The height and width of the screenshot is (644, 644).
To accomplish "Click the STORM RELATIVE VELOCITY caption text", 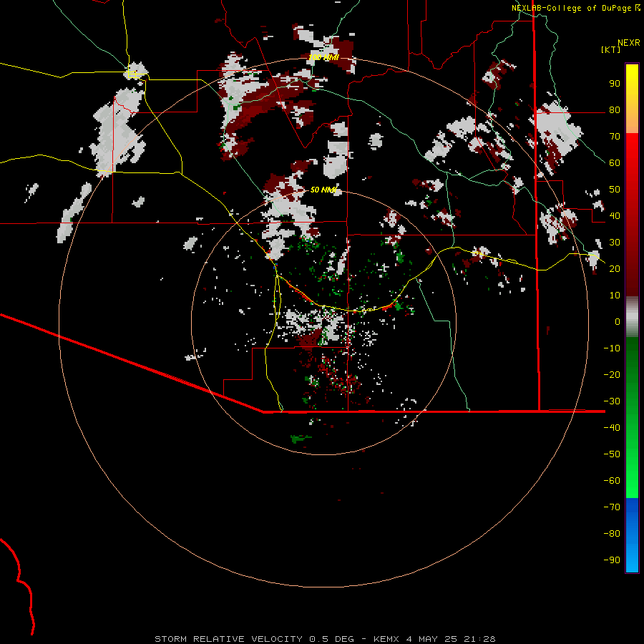I will click(228, 639).
